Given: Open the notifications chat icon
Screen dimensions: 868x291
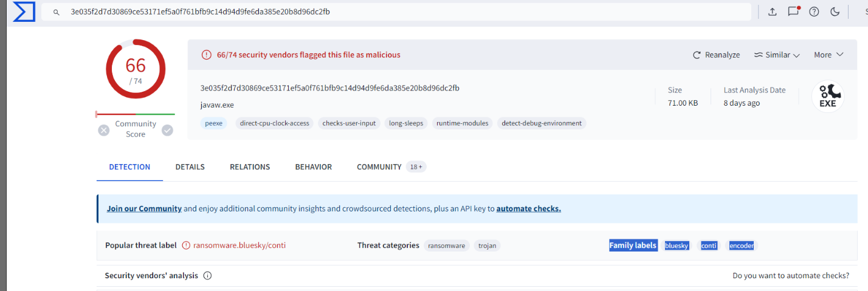Looking at the screenshot, I should click(x=793, y=12).
